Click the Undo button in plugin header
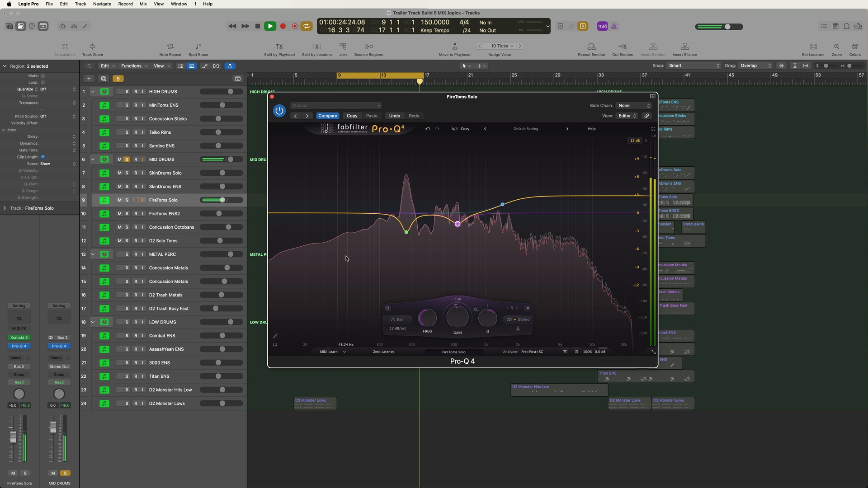The image size is (868, 488). [395, 116]
